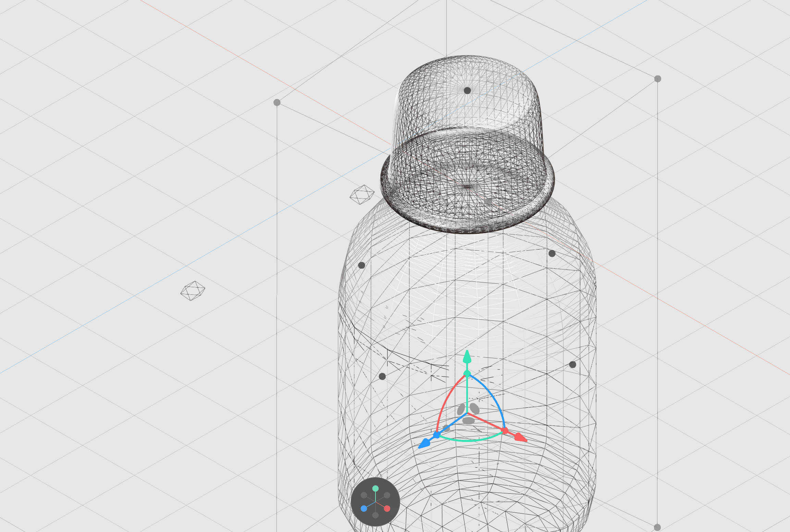Click blue axis dot in orientation widget

click(364, 508)
